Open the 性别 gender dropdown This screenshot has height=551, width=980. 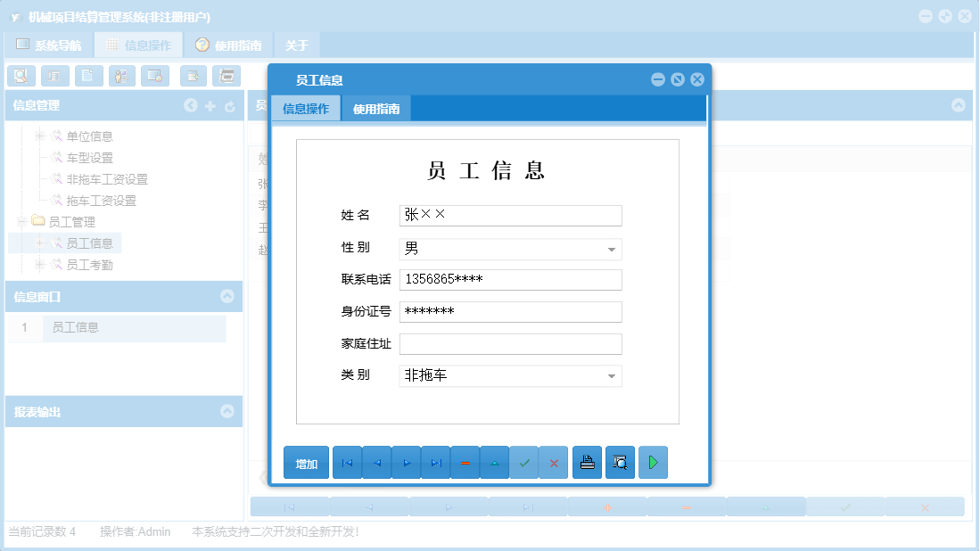coord(612,248)
